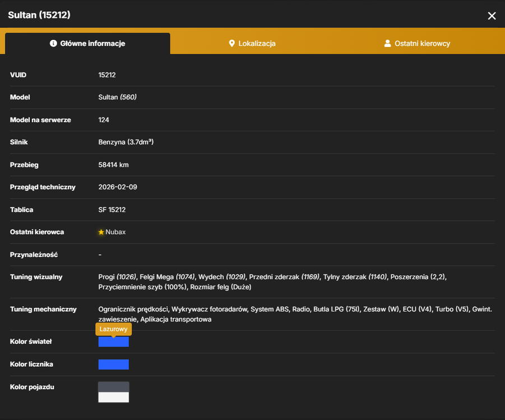
Task: Click the VUID value 15212
Action: point(107,75)
